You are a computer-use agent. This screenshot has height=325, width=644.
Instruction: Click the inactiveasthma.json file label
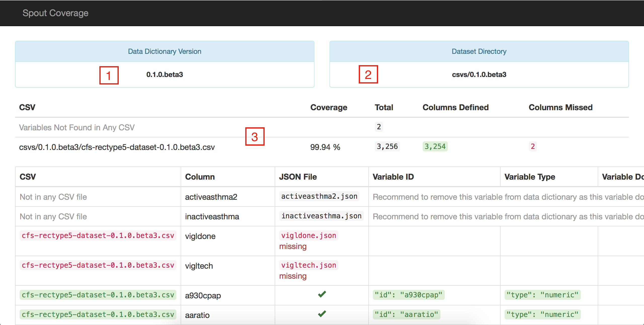[x=321, y=216]
